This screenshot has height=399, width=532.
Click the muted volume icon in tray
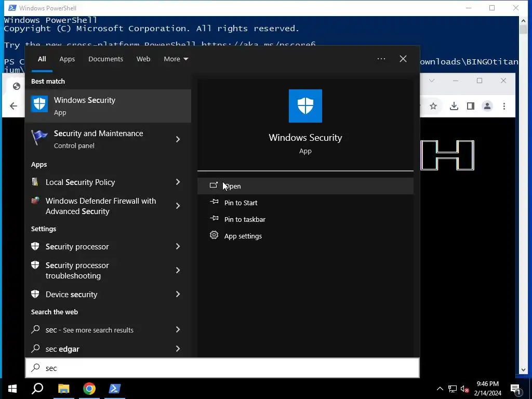pos(465,389)
